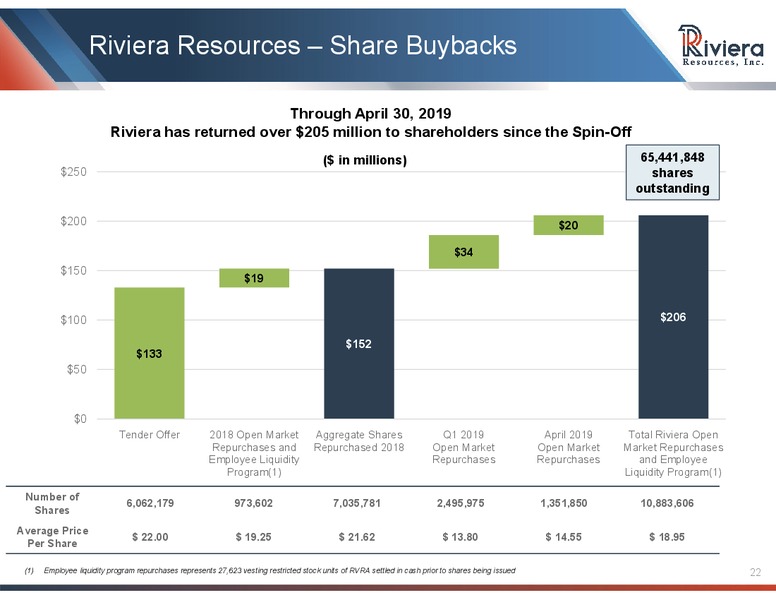This screenshot has height=600, width=776.
Task: Select the 7,035,781 shares cell
Action: tap(357, 503)
